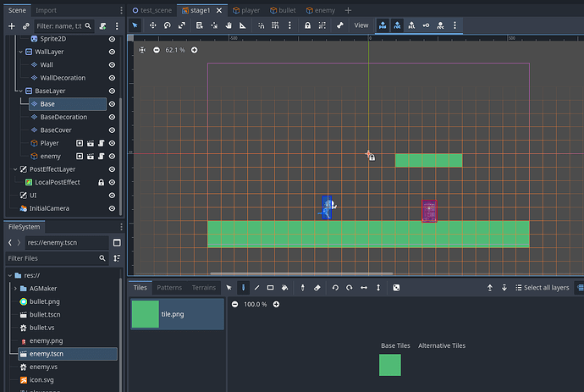Screen dimensions: 584x392
Task: Toggle visibility of the InitialCamera node
Action: pyautogui.click(x=112, y=208)
